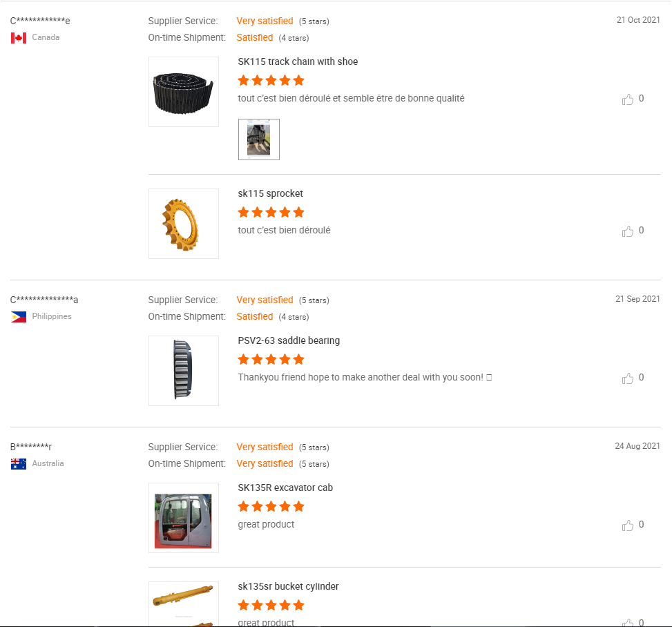Like the PSV2-63 saddle bearing review
The image size is (672, 627).
point(628,378)
